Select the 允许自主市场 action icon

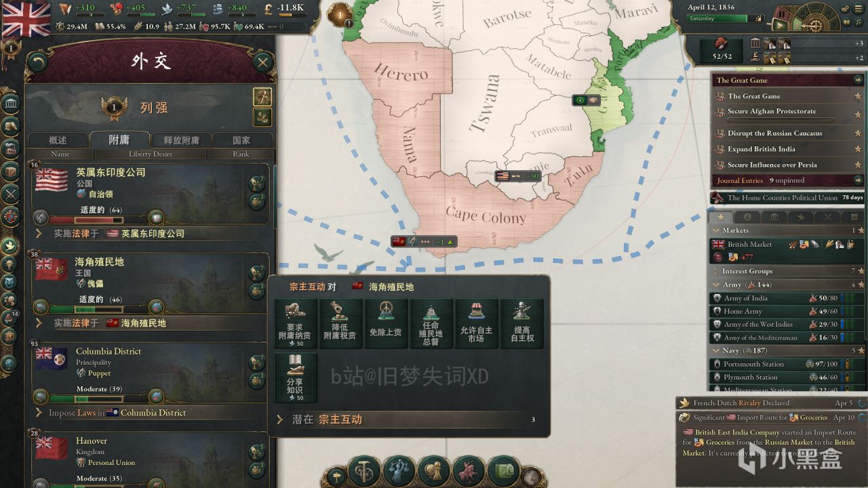pyautogui.click(x=476, y=324)
